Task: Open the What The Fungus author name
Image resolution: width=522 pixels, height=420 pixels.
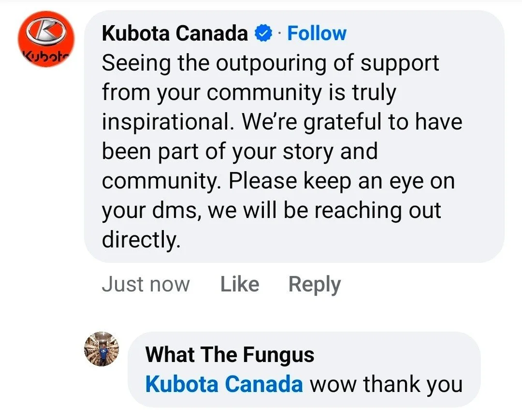Action: click(230, 354)
